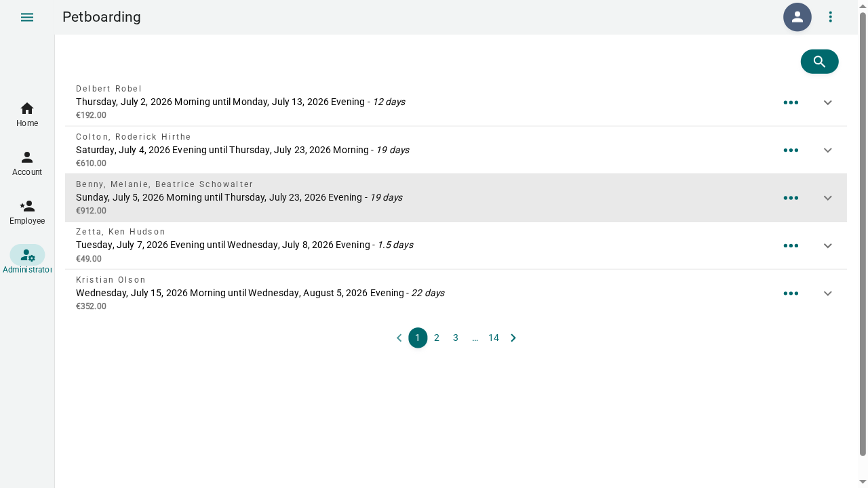Open actions menu for Delbert Robel booking
Screen dimensions: 868x488
pos(791,102)
